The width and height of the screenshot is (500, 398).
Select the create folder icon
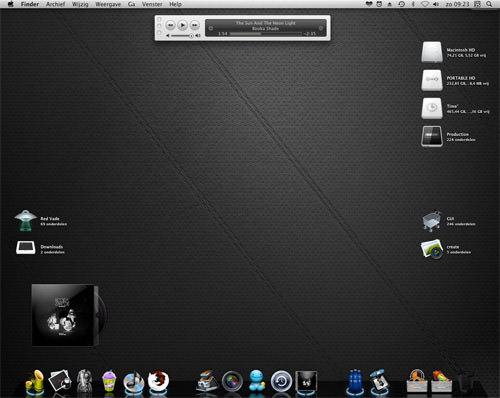[x=432, y=249]
